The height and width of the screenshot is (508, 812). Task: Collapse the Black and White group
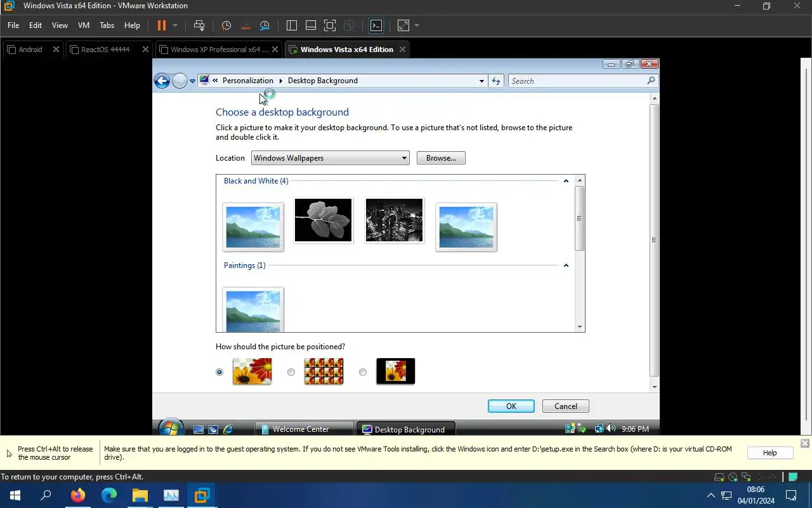pos(566,181)
